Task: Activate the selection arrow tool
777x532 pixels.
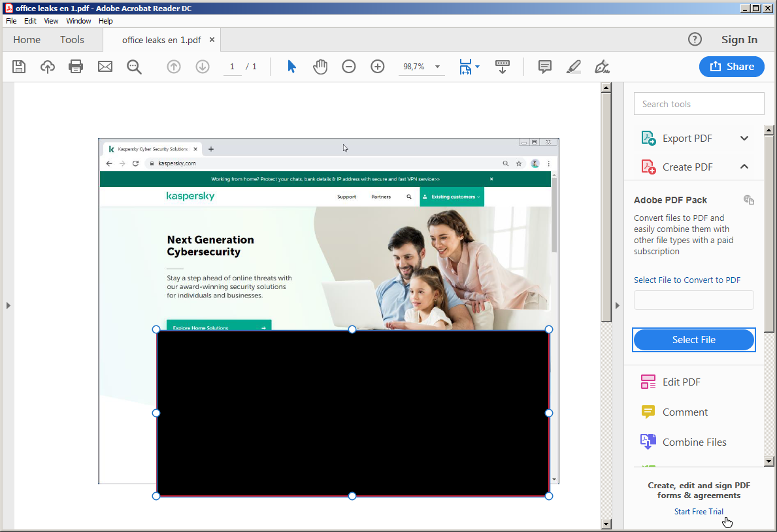Action: tap(291, 67)
